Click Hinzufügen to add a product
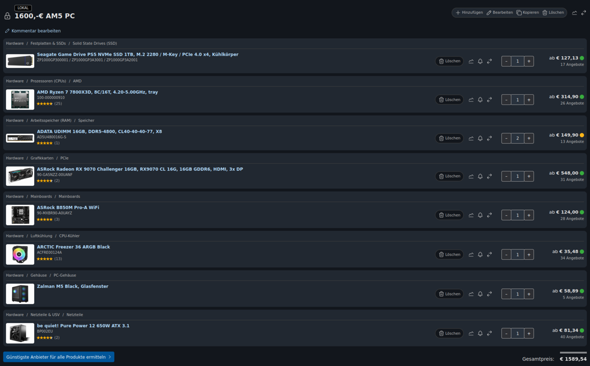The width and height of the screenshot is (590, 366). tap(469, 13)
